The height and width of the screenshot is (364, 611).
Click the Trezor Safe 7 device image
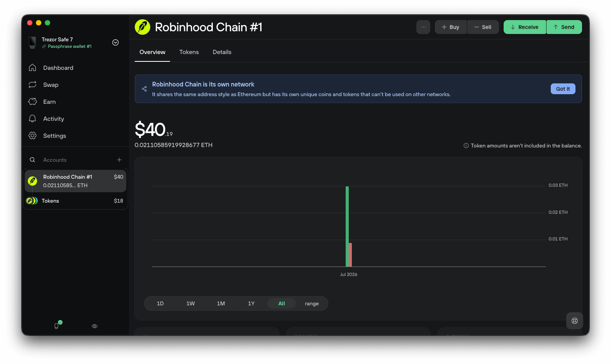click(32, 42)
